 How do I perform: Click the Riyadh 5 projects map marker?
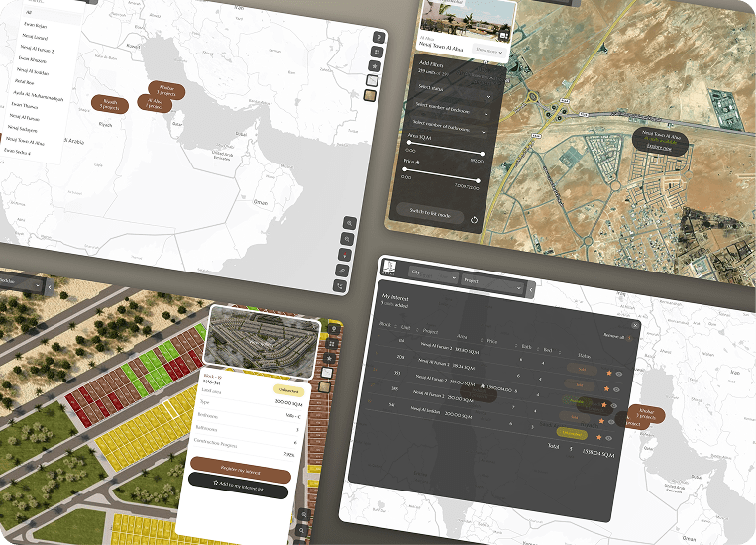(x=109, y=104)
